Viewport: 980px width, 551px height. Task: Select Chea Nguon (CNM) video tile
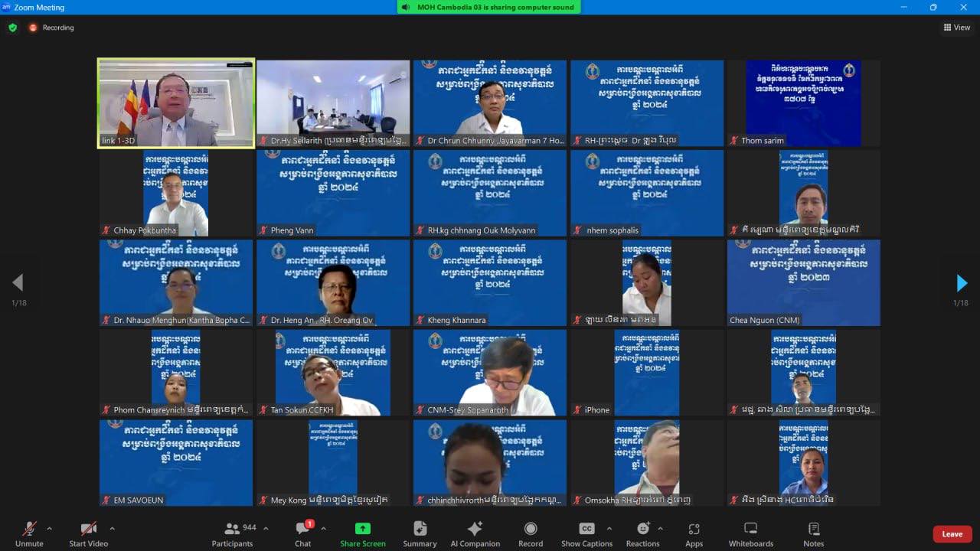(803, 282)
